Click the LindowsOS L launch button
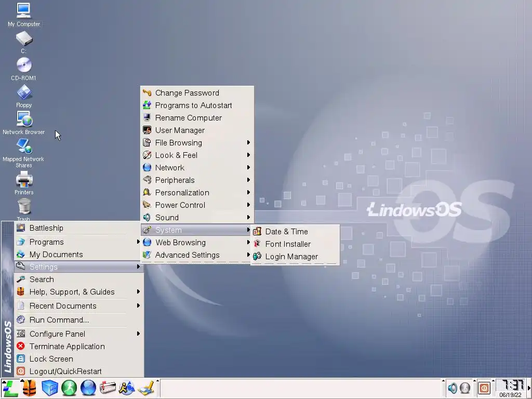The width and height of the screenshot is (532, 399). tap(10, 389)
